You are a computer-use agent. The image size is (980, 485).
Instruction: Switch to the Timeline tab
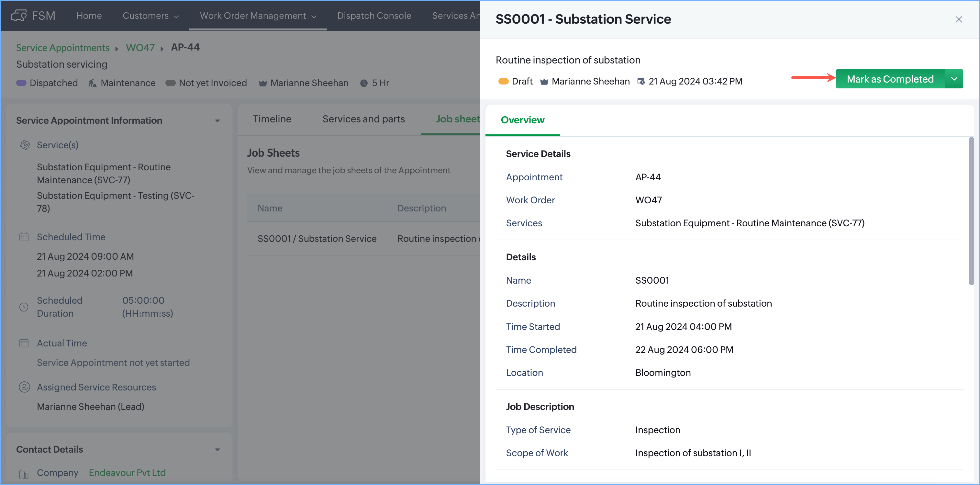click(272, 119)
